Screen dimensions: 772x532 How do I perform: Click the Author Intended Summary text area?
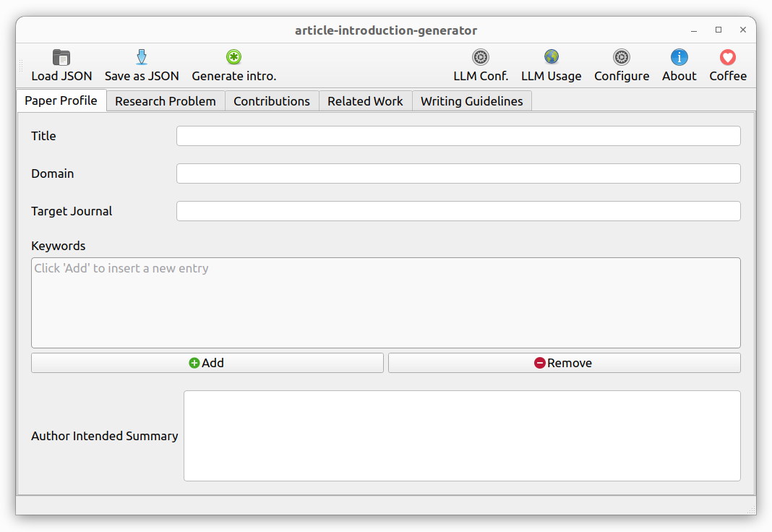click(x=462, y=436)
